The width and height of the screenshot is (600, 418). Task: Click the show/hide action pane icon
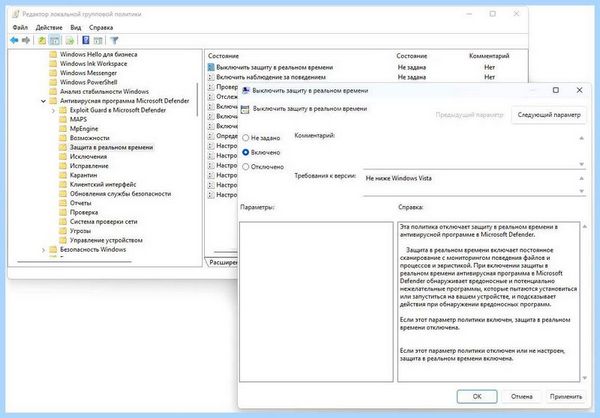pyautogui.click(x=98, y=40)
